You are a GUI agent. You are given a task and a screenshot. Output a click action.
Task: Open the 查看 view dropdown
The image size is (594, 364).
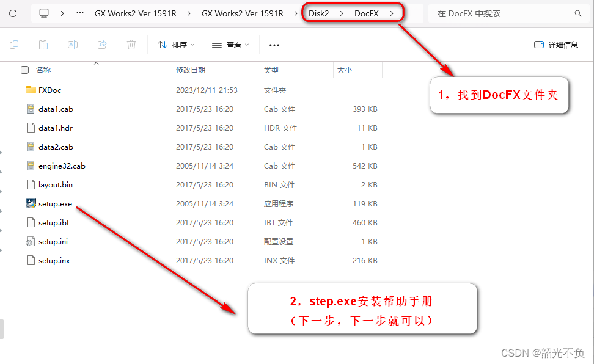point(230,45)
